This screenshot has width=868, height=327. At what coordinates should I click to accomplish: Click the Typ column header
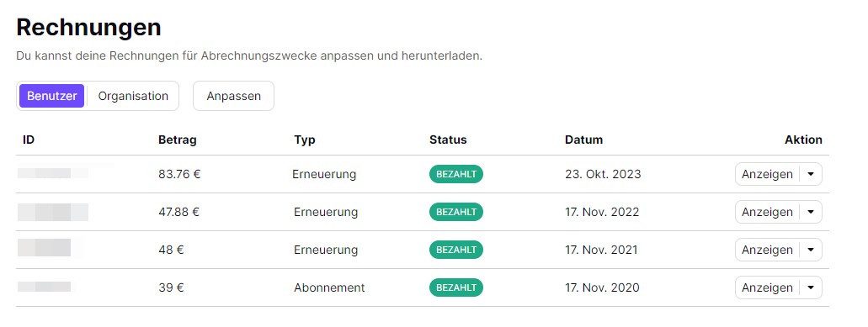click(305, 140)
